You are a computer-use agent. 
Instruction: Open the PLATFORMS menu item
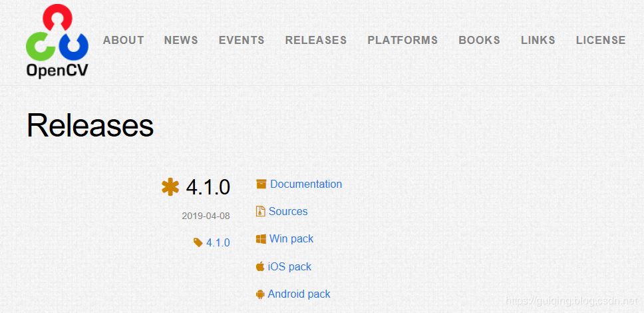click(402, 40)
